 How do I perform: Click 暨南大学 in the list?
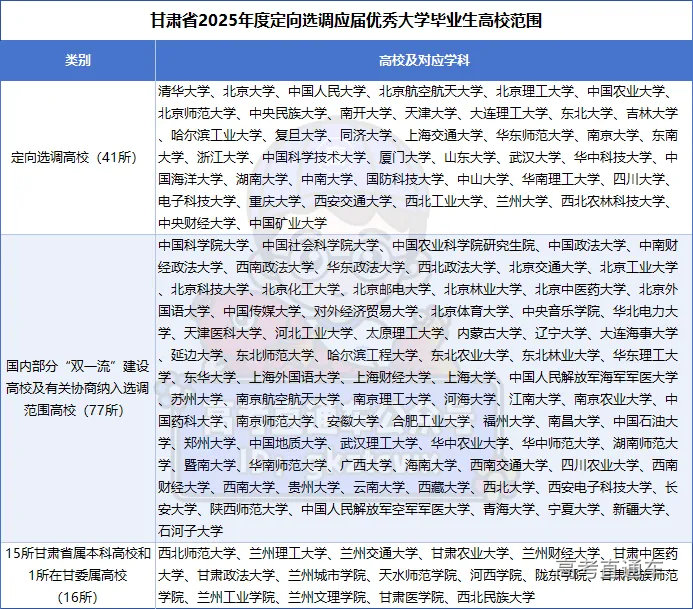pos(210,465)
